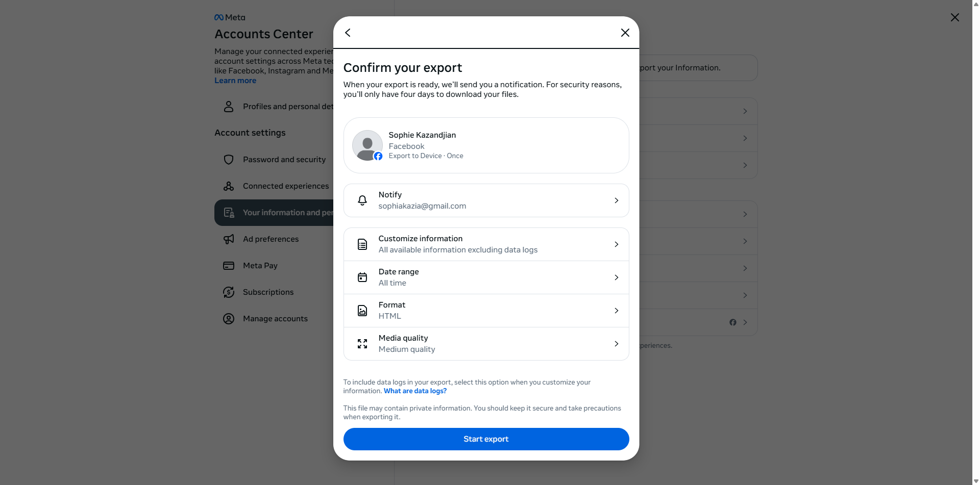Click the sophiakazia@gmail.com notify address
980x485 pixels.
pyautogui.click(x=422, y=206)
